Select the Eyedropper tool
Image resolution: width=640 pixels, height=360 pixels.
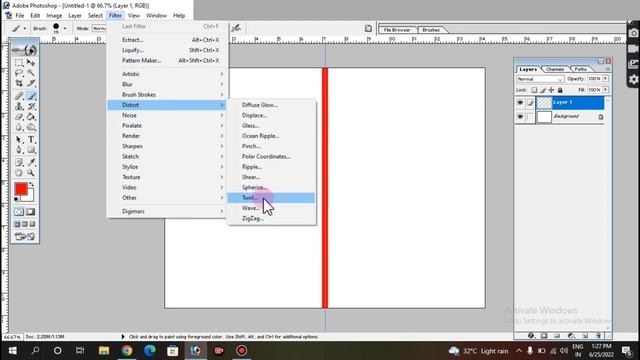31,162
